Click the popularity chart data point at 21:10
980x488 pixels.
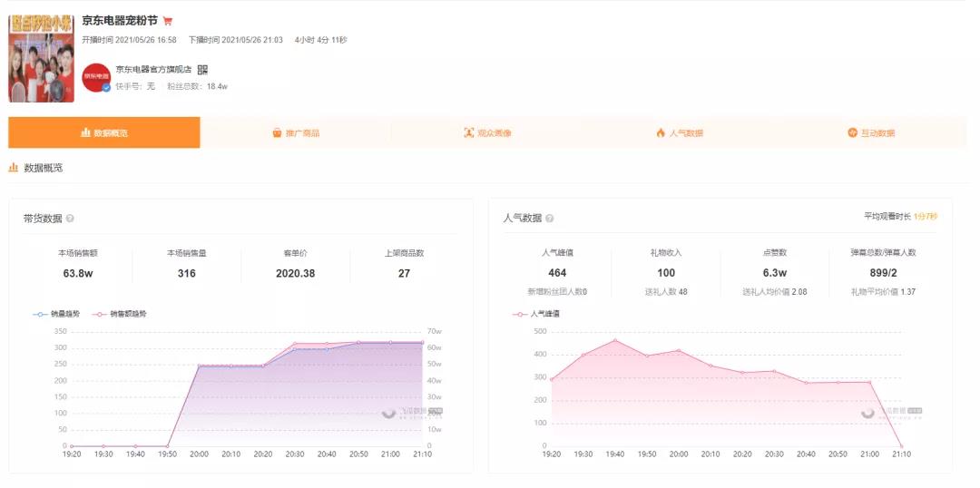pos(901,446)
